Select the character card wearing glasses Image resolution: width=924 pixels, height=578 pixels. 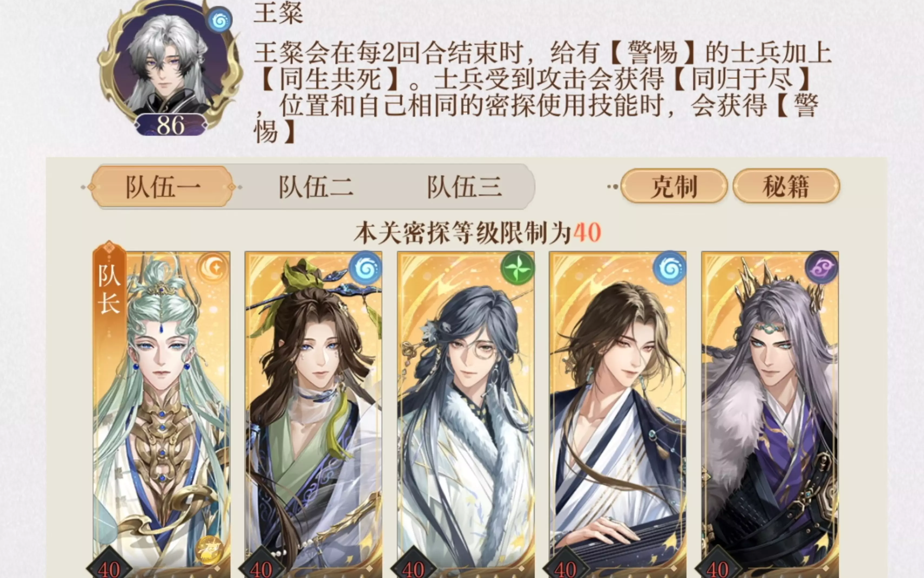[x=466, y=414]
